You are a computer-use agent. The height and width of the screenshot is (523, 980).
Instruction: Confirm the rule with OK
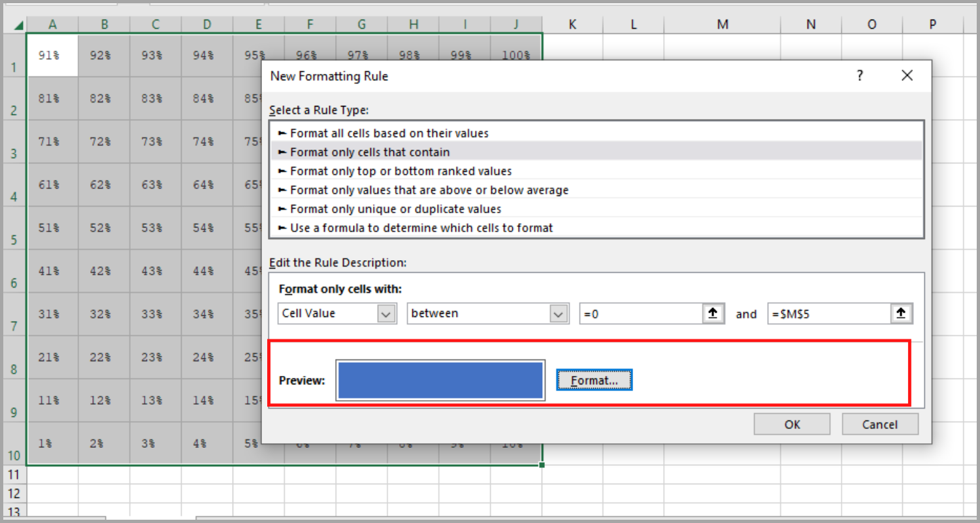pos(791,424)
